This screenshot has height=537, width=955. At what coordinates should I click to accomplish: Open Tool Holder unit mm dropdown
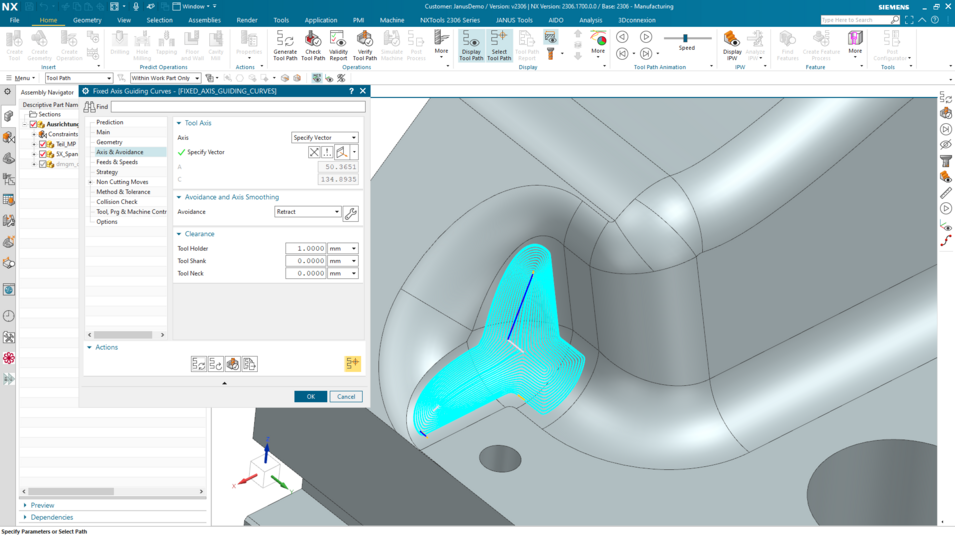click(343, 248)
